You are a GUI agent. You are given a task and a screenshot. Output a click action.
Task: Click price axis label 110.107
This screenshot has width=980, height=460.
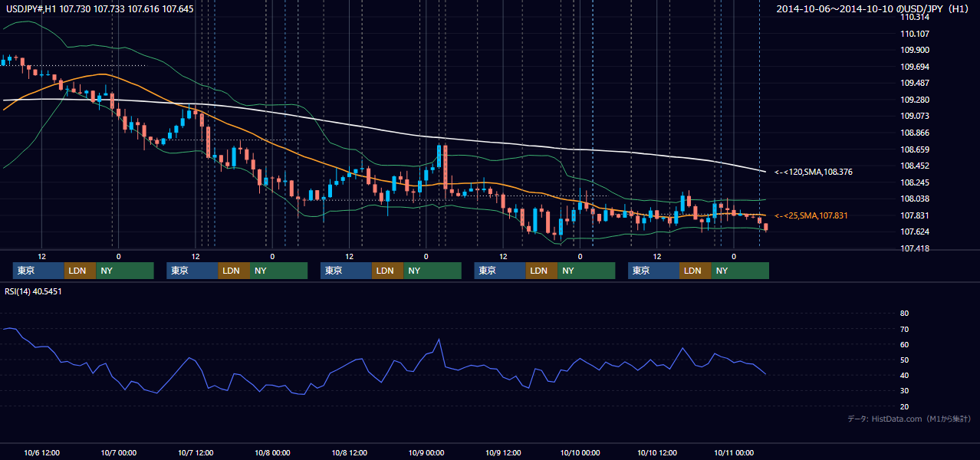click(915, 34)
